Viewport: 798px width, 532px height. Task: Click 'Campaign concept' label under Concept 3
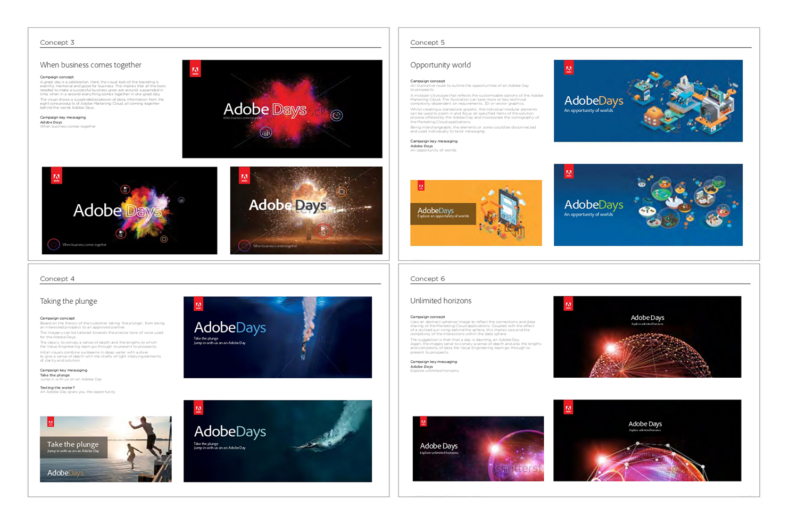click(57, 77)
